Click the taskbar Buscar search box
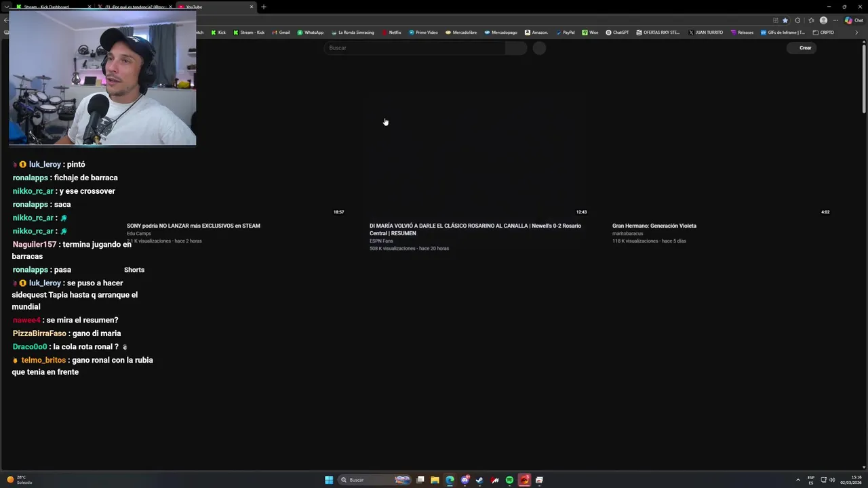This screenshot has width=868, height=488. tap(375, 480)
